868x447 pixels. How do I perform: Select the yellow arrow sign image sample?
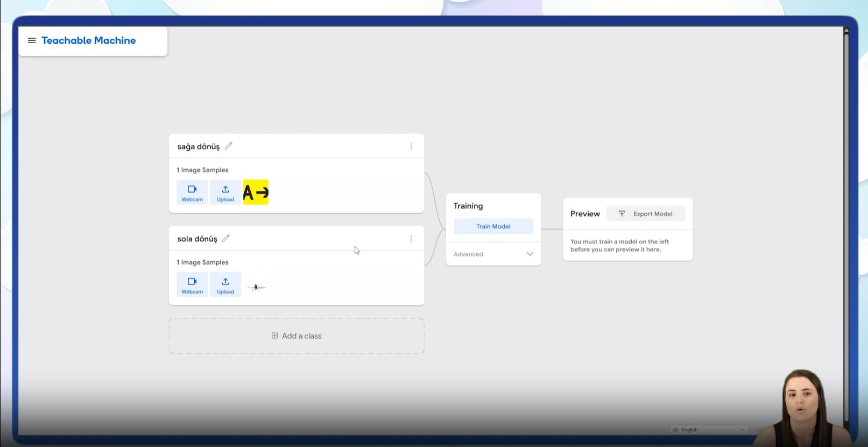coord(256,192)
